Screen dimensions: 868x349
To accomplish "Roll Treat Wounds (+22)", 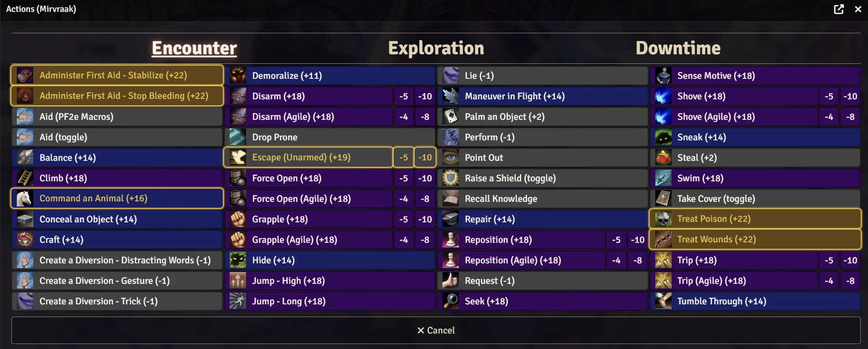I will point(755,240).
